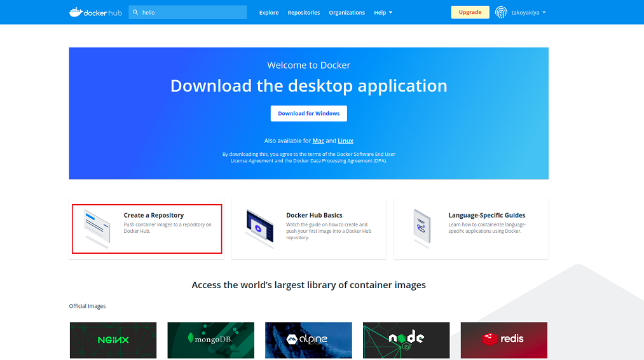
Task: Click the Docker Hub whale logo
Action: [x=95, y=12]
